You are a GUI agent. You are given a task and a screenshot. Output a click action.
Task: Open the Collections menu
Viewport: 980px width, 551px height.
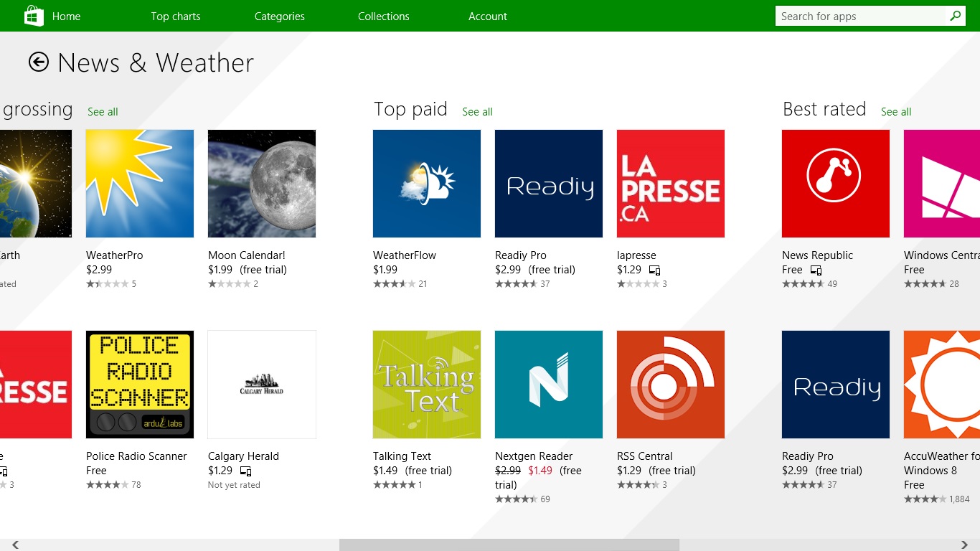click(384, 16)
